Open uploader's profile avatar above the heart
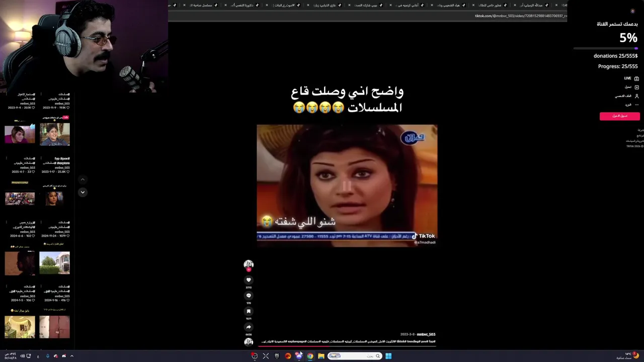The height and width of the screenshot is (362, 644). (x=249, y=264)
